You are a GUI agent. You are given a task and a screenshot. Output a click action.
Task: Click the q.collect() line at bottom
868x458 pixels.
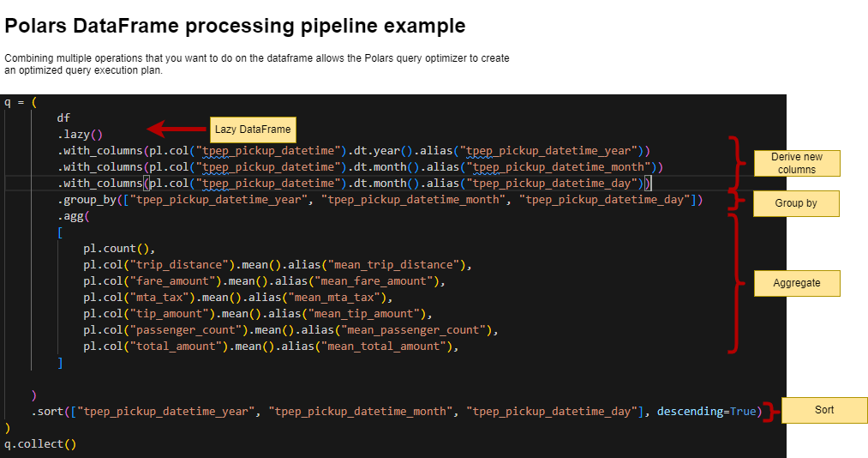point(40,443)
